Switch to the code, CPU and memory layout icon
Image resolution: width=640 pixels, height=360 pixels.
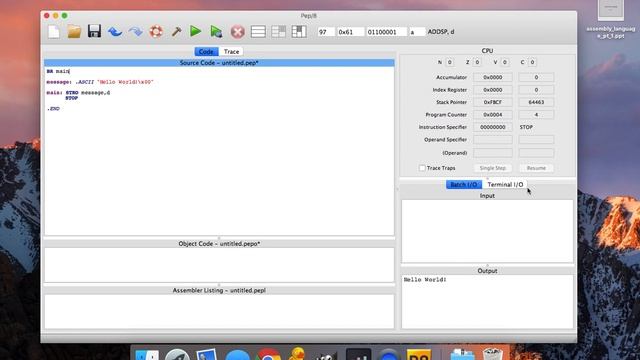click(x=299, y=32)
